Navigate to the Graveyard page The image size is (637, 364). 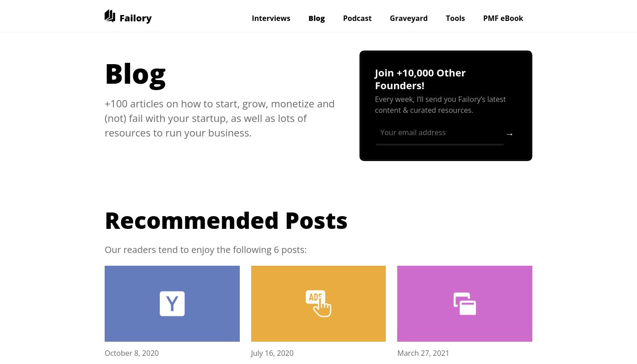click(x=409, y=18)
